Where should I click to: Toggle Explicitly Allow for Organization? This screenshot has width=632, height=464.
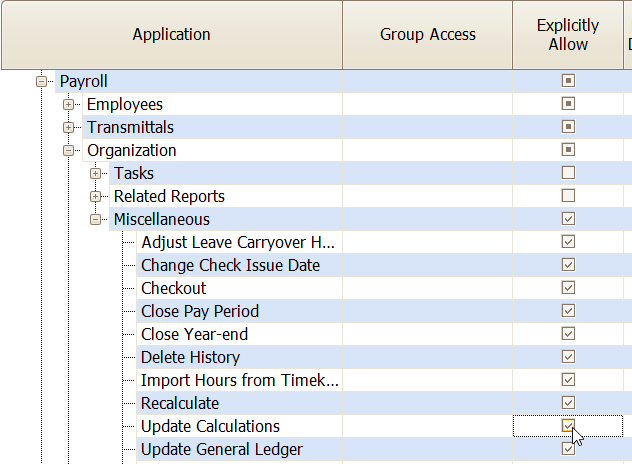click(568, 150)
